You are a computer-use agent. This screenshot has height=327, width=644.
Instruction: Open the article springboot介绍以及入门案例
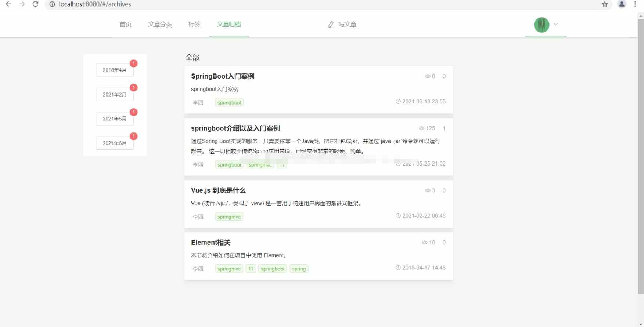pyautogui.click(x=235, y=128)
